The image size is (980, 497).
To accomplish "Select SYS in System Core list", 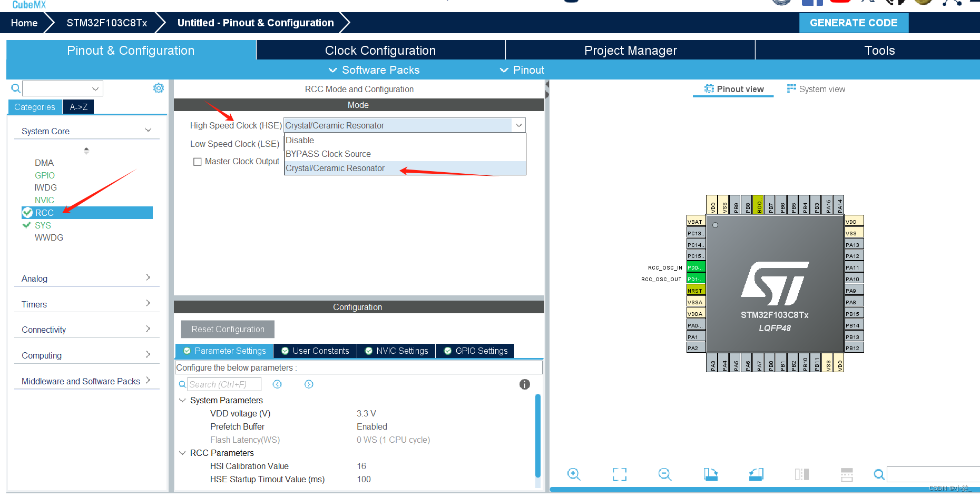I will coord(43,225).
